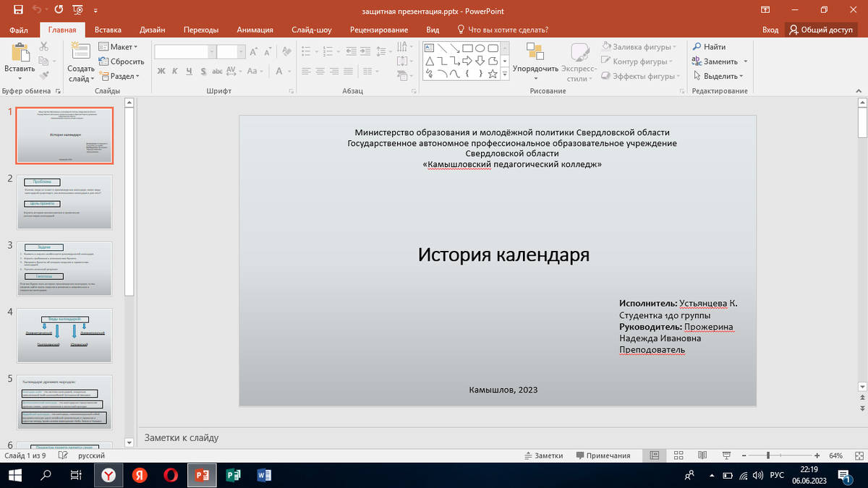Screen dimensions: 868x488
Task: Open the Paste (Вставить) dropdown arrow
Action: point(20,78)
